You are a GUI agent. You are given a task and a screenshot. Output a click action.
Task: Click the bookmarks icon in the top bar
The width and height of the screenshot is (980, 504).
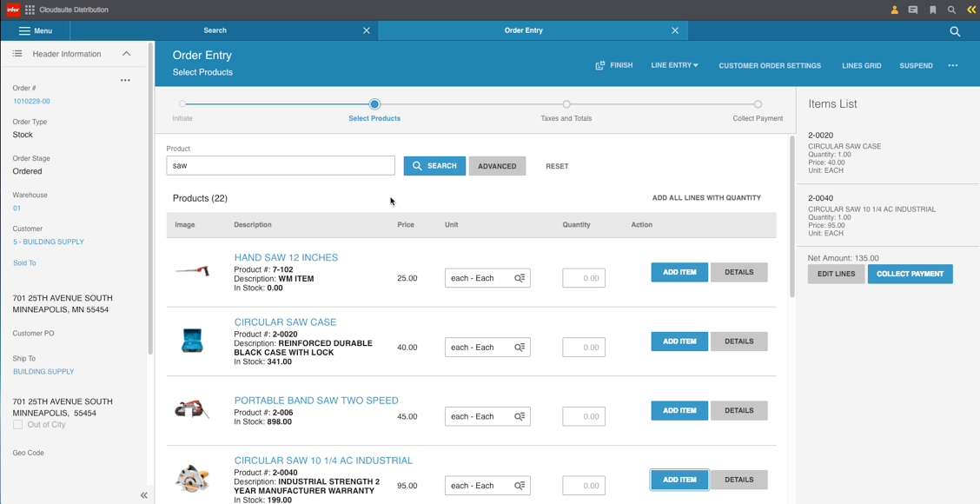click(933, 10)
